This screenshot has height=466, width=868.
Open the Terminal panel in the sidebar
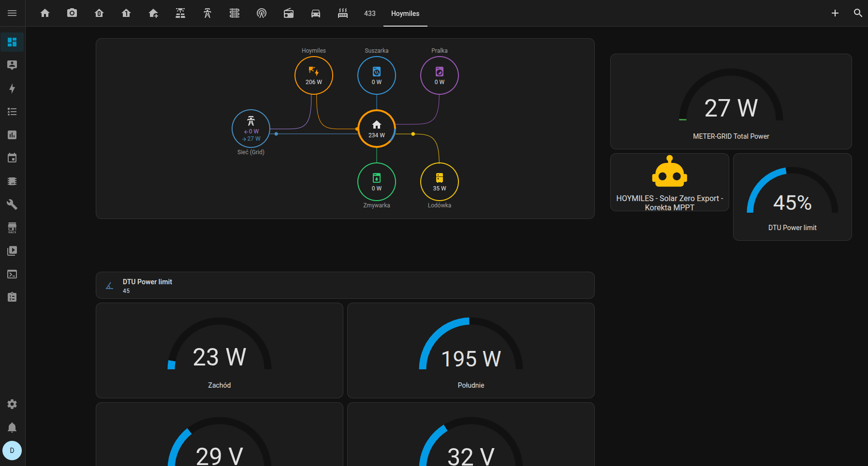point(12,274)
